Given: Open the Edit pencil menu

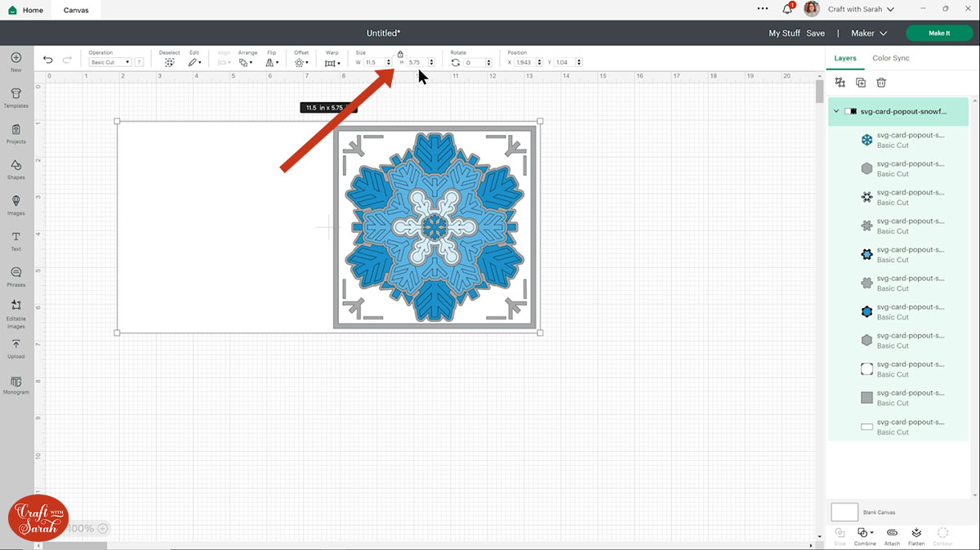Looking at the screenshot, I should pyautogui.click(x=194, y=62).
